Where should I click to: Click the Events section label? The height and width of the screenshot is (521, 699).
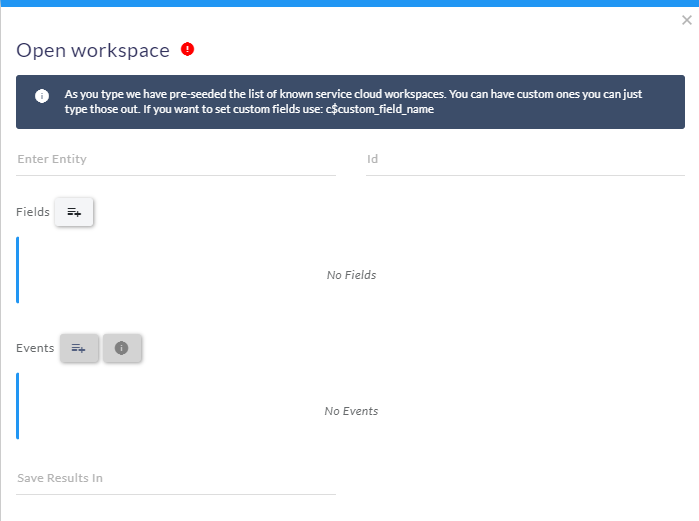[x=35, y=348]
